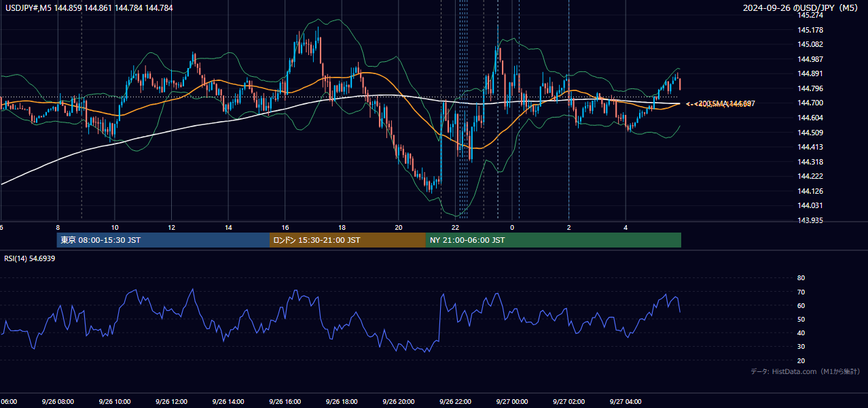Click price axis label 145.274
Viewport: 868px width, 408px height.
coord(810,15)
